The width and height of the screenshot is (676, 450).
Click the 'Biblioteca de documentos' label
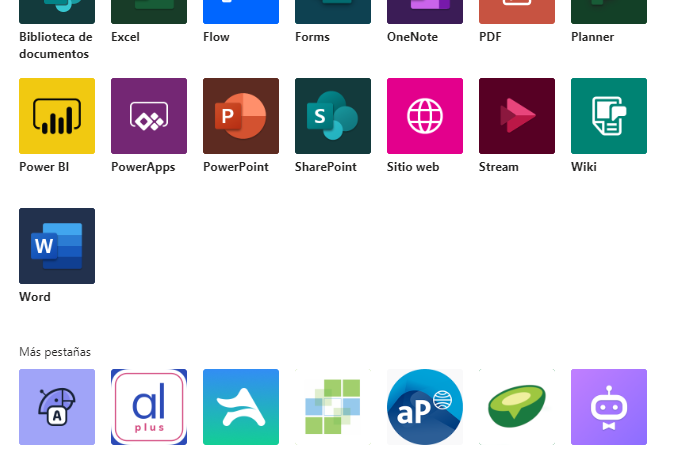tap(56, 45)
